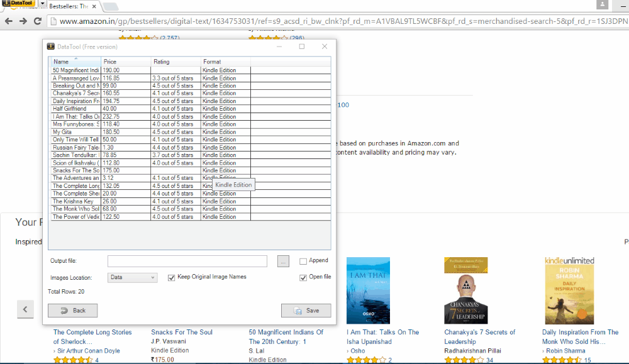629x364 pixels.
Task: Open the Daily Inspiration book cover thumbnail
Action: tap(569, 290)
